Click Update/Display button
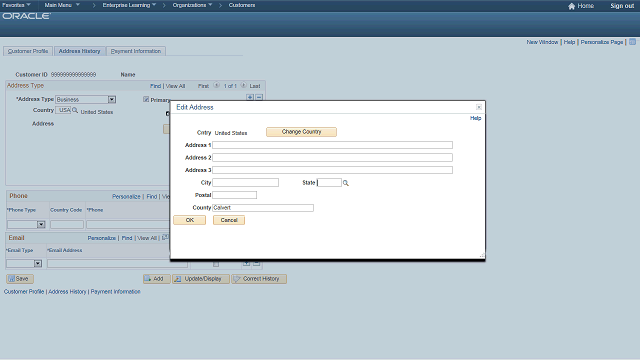This screenshot has height=360, width=640. (x=201, y=279)
